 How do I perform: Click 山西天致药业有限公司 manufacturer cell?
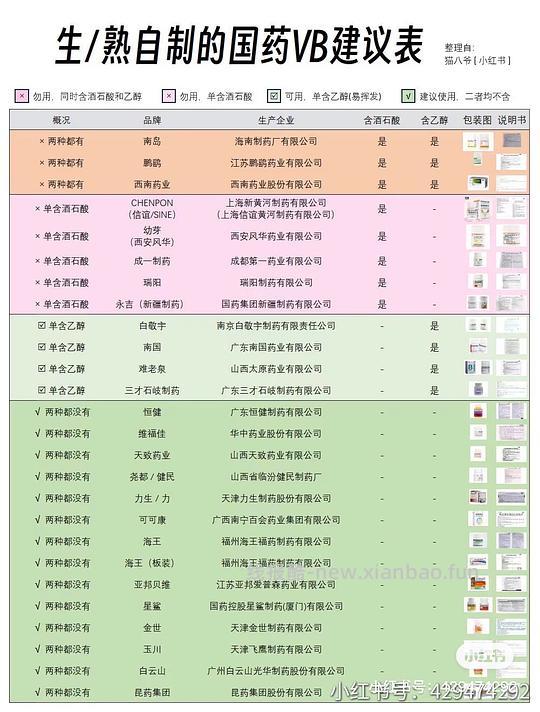(276, 455)
